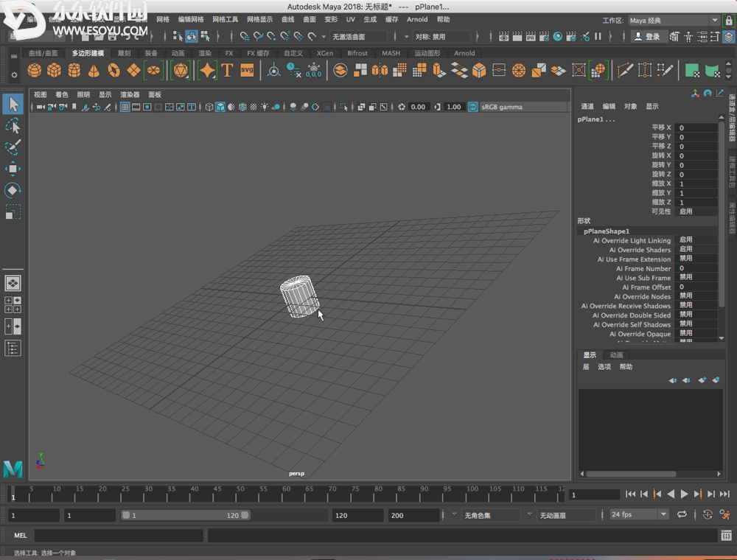Toggle use all lights in viewport
737x560 pixels.
(x=265, y=107)
